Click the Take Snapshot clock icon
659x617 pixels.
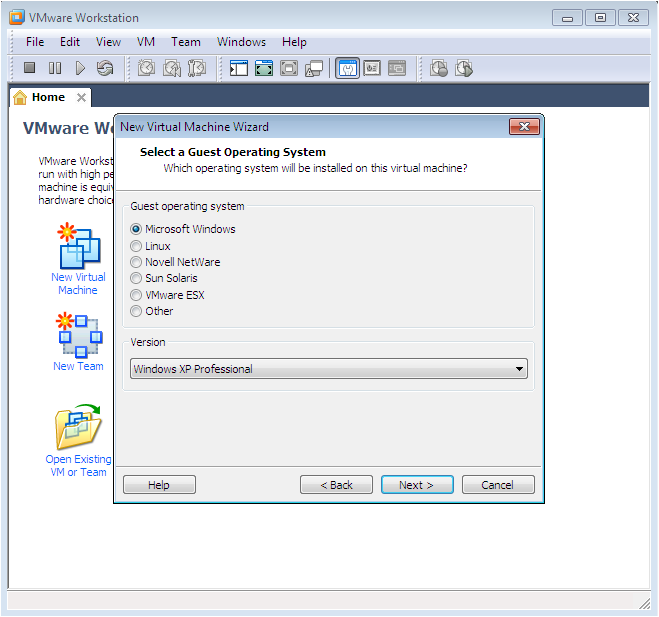point(146,68)
